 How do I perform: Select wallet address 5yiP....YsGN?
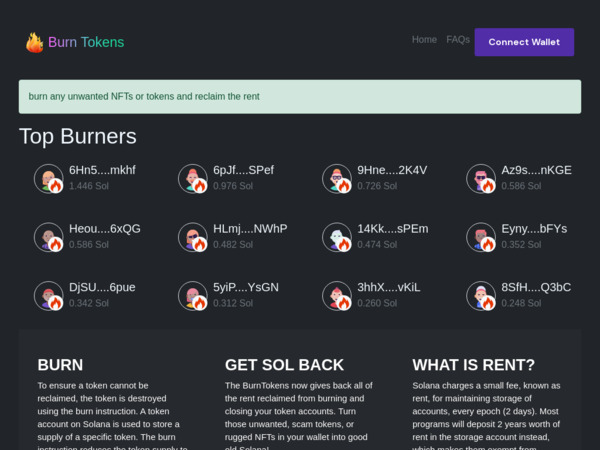point(246,287)
